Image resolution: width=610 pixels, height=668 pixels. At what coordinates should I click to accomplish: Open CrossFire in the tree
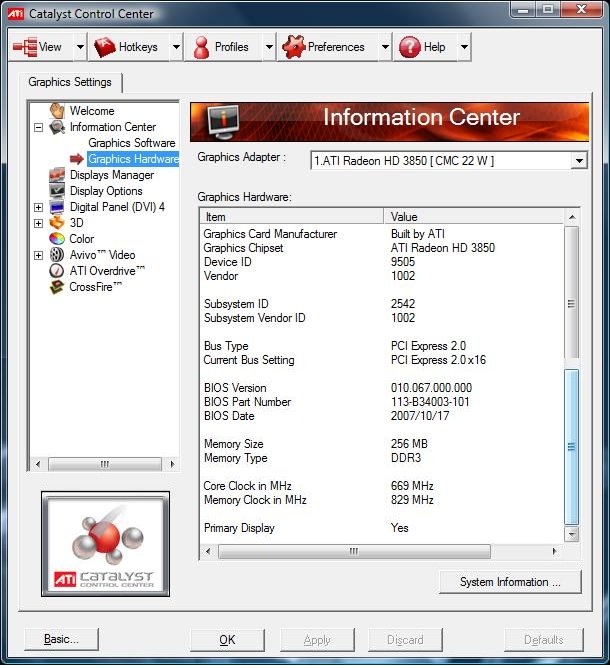[x=95, y=287]
